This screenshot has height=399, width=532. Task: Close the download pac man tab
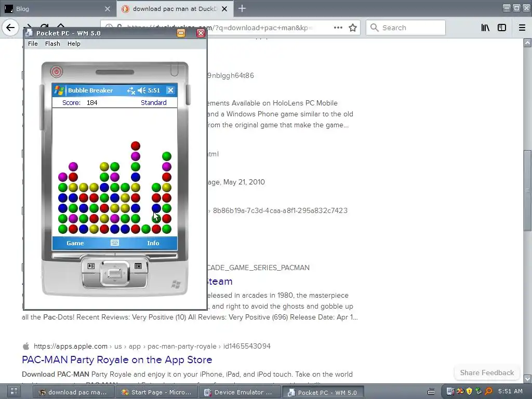pos(224,9)
